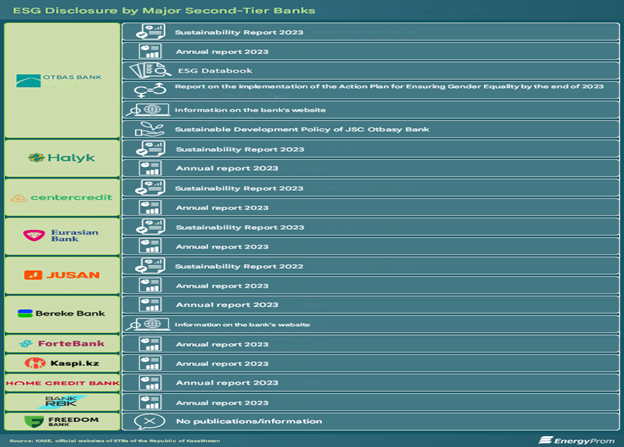Click the source note about KASE
Viewport: 624px width, 447px height.
(x=115, y=441)
